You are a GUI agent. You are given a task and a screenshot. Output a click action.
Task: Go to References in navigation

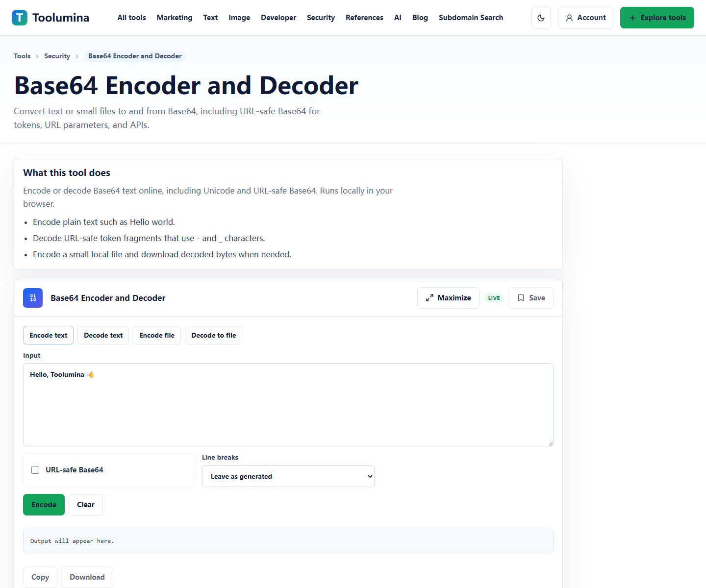pos(364,18)
